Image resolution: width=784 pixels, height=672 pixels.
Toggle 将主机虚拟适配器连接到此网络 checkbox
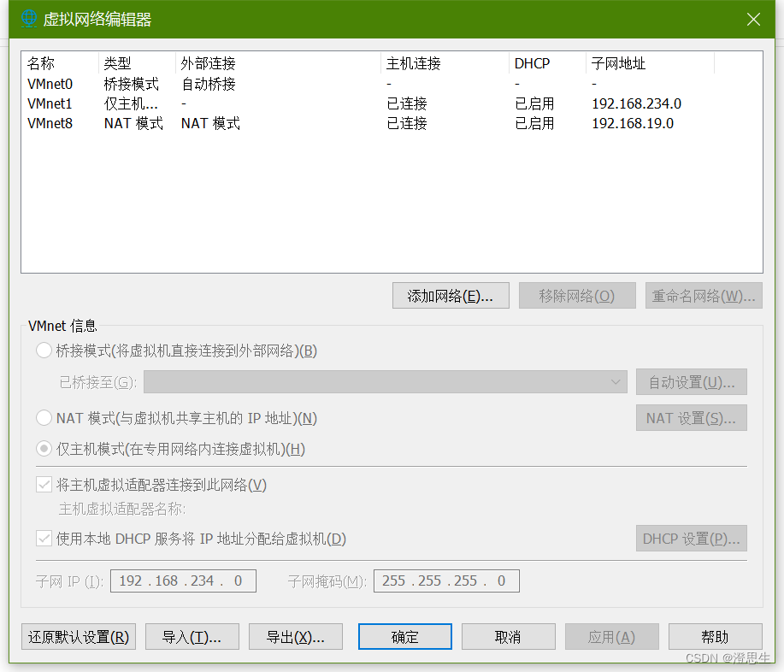coord(44,485)
